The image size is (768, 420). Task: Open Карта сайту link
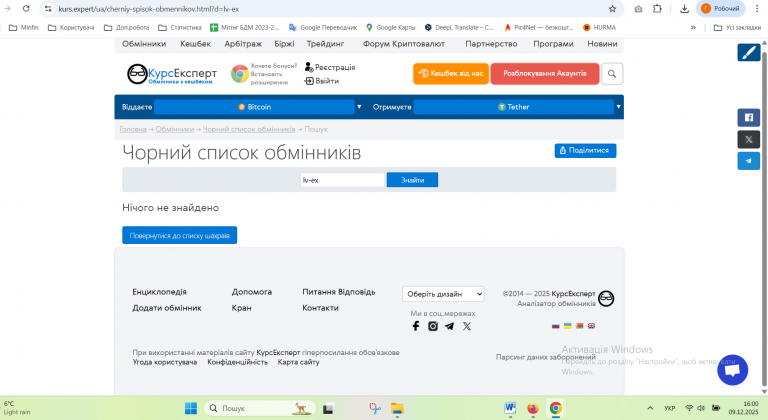click(298, 362)
